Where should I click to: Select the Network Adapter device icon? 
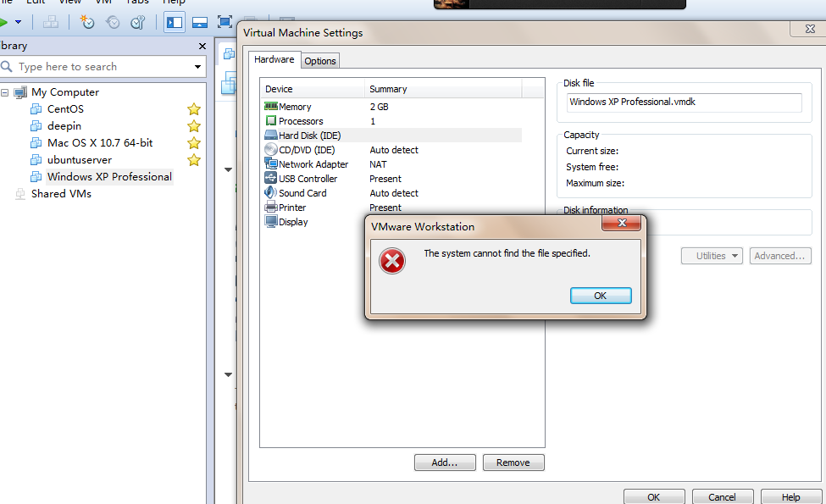[271, 163]
